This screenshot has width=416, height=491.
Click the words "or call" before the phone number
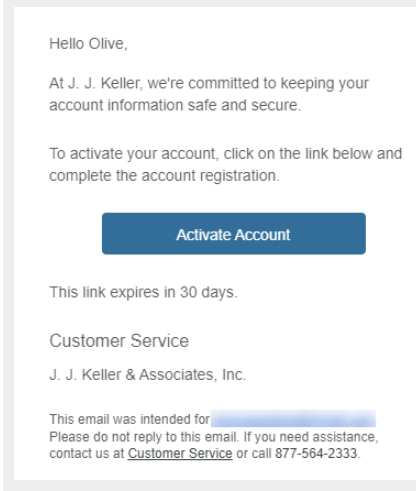254,453
